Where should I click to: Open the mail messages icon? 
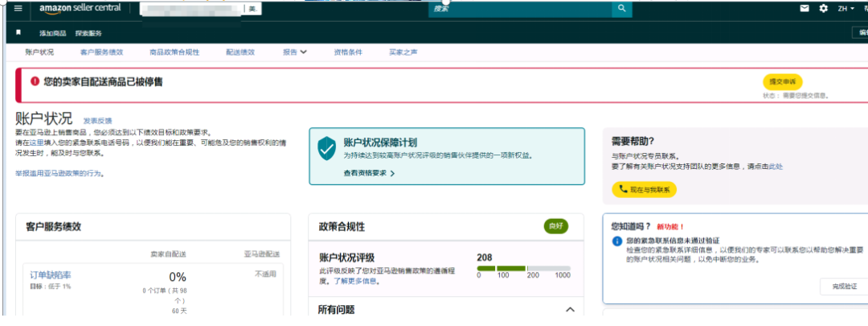(805, 8)
